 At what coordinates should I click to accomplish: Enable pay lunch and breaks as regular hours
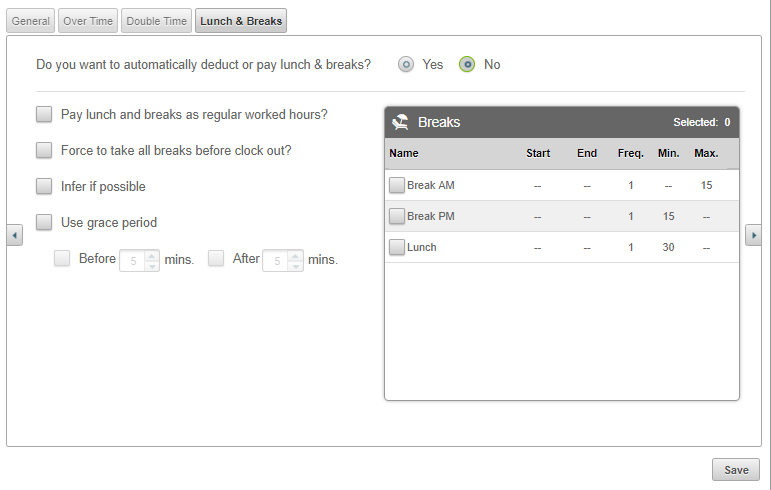[x=44, y=114]
